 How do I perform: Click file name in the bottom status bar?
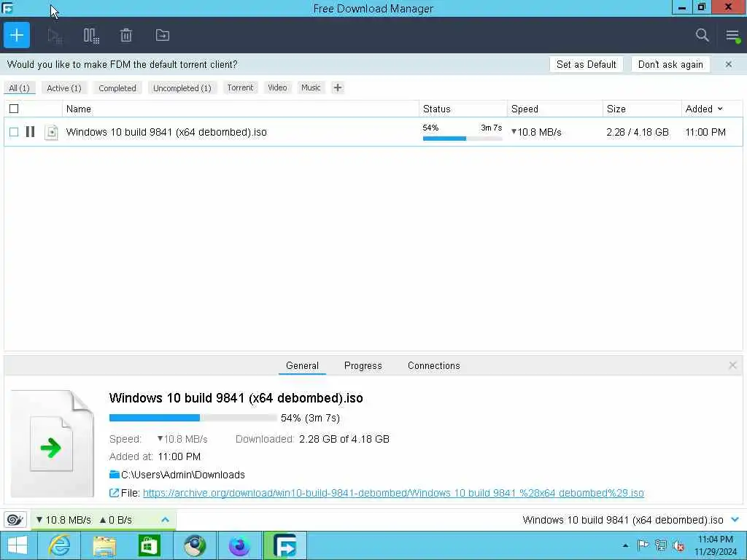tap(623, 520)
